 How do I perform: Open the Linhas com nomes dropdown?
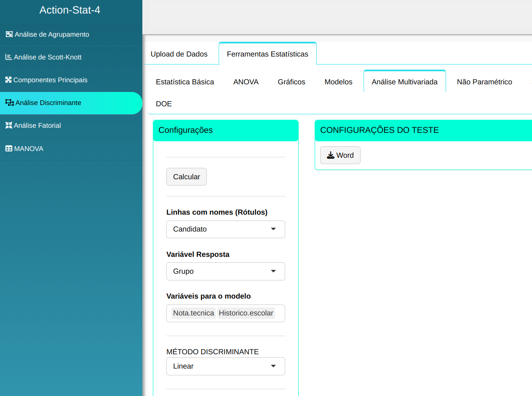click(225, 229)
